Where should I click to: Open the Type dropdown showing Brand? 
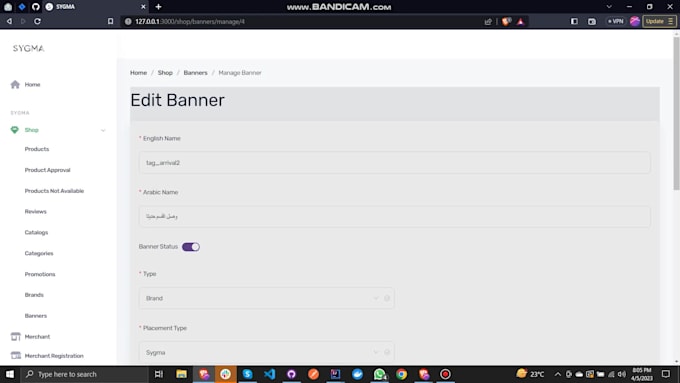266,298
